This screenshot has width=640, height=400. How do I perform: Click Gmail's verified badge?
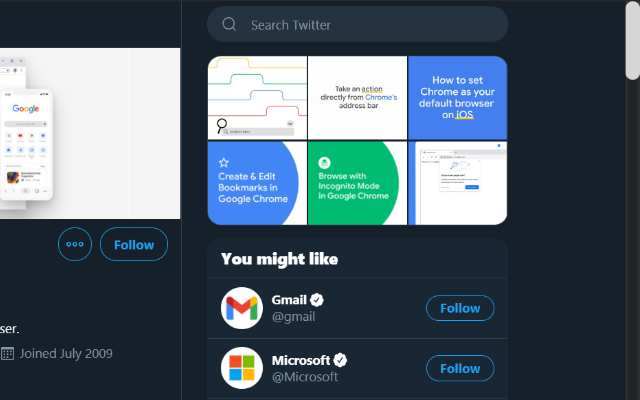tap(317, 300)
